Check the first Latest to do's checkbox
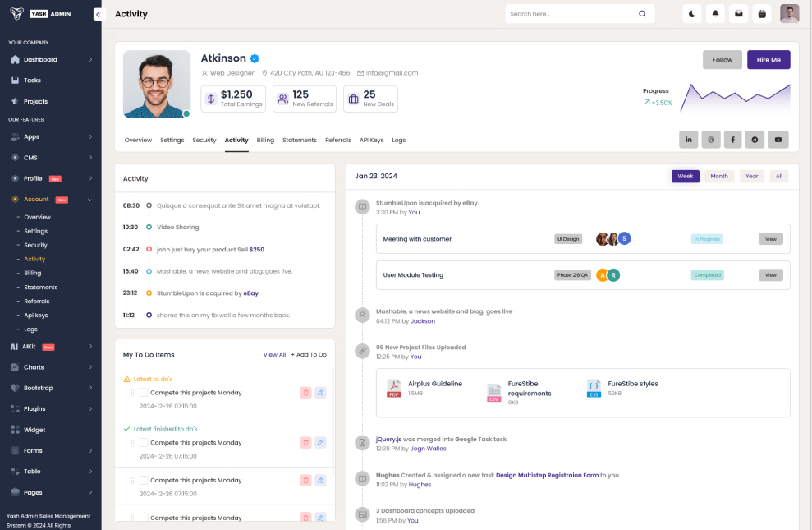This screenshot has height=530, width=812. [x=144, y=393]
